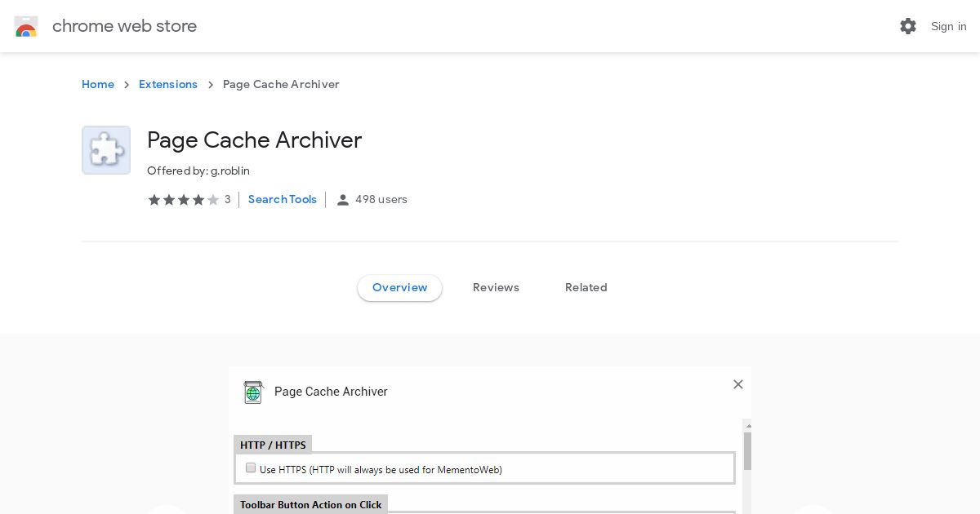
Task: Click the Chrome Web Store logo
Action: click(x=26, y=26)
